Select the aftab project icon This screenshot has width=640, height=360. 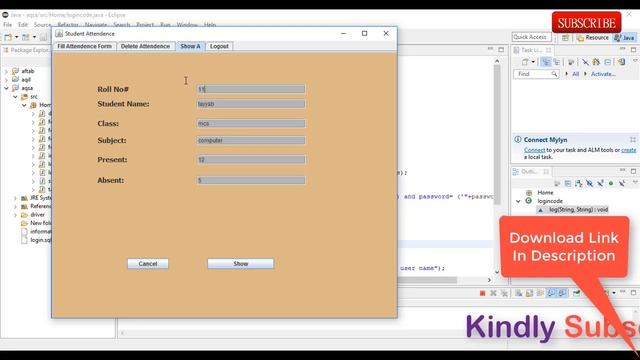click(x=16, y=71)
